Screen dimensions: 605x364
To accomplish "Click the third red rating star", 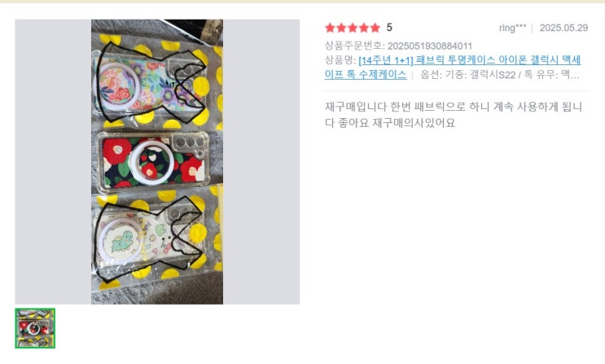I will (x=353, y=28).
